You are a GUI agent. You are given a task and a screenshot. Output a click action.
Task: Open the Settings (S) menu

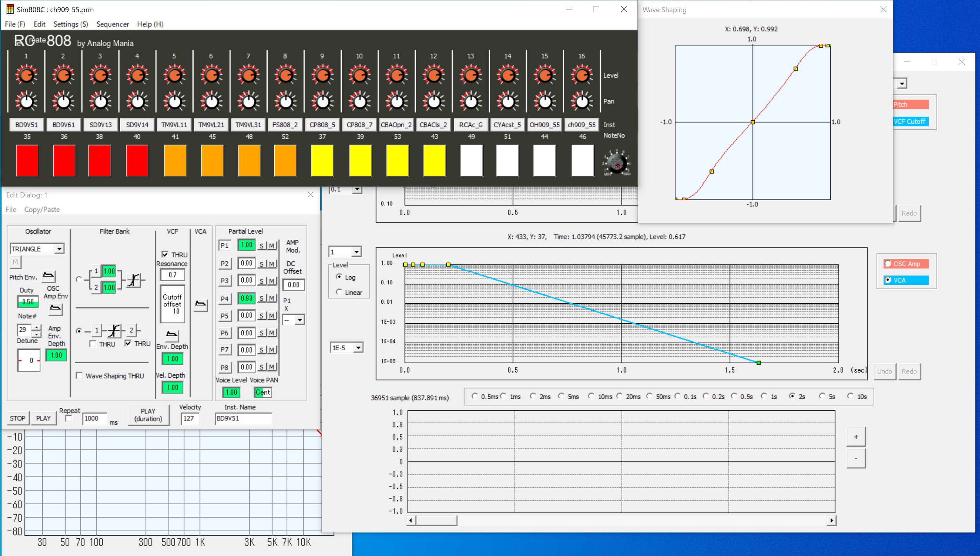71,24
